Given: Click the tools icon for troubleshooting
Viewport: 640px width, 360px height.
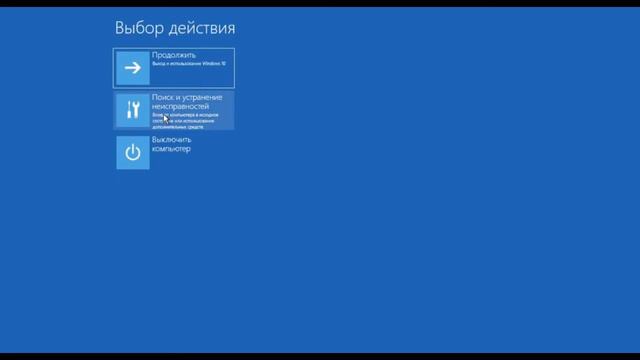Looking at the screenshot, I should pyautogui.click(x=133, y=110).
